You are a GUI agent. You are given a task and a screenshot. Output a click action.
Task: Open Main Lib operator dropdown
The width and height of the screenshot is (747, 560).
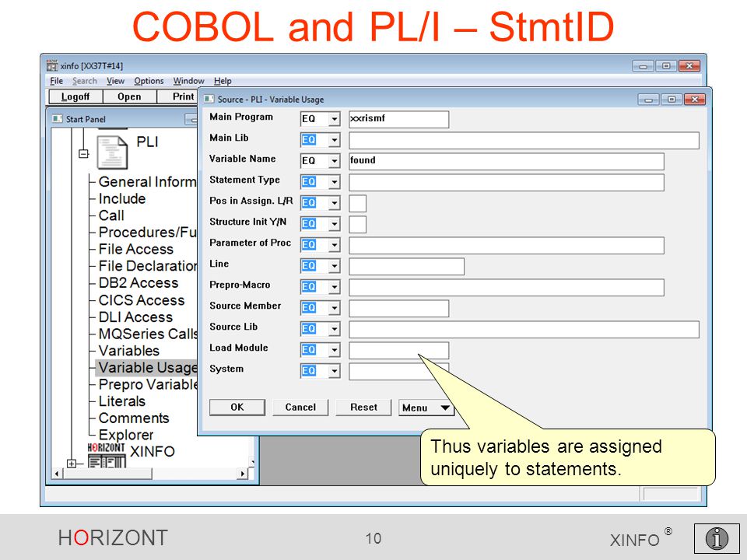tap(335, 140)
